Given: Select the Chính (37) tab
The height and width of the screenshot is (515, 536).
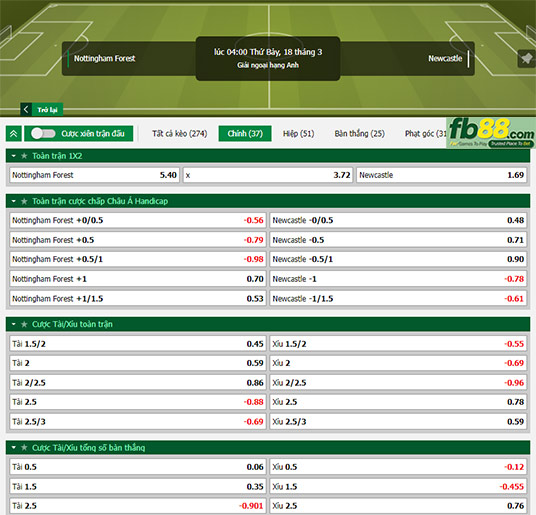Looking at the screenshot, I should click(245, 134).
